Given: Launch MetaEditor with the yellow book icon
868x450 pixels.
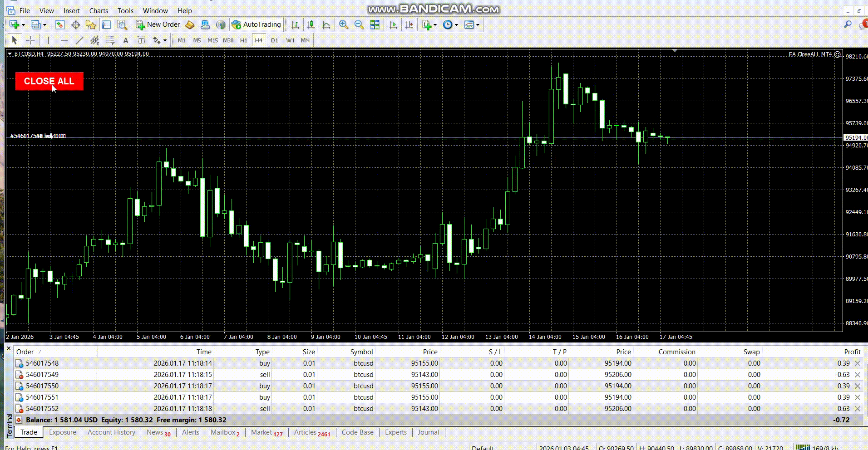Looking at the screenshot, I should point(190,24).
